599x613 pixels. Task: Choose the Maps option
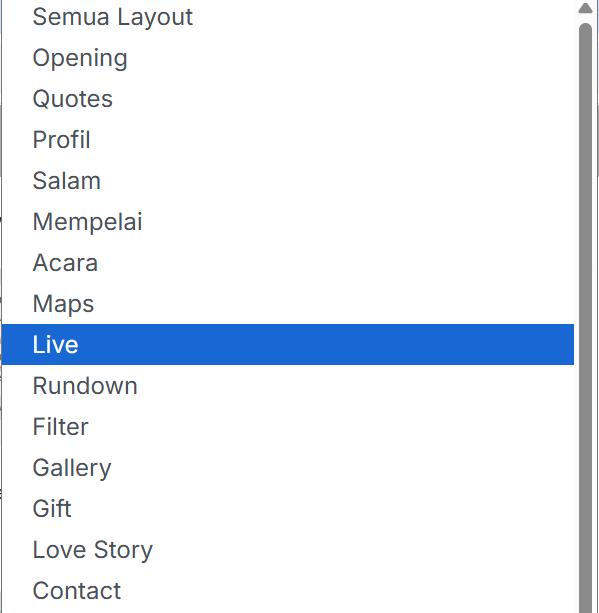coord(288,304)
